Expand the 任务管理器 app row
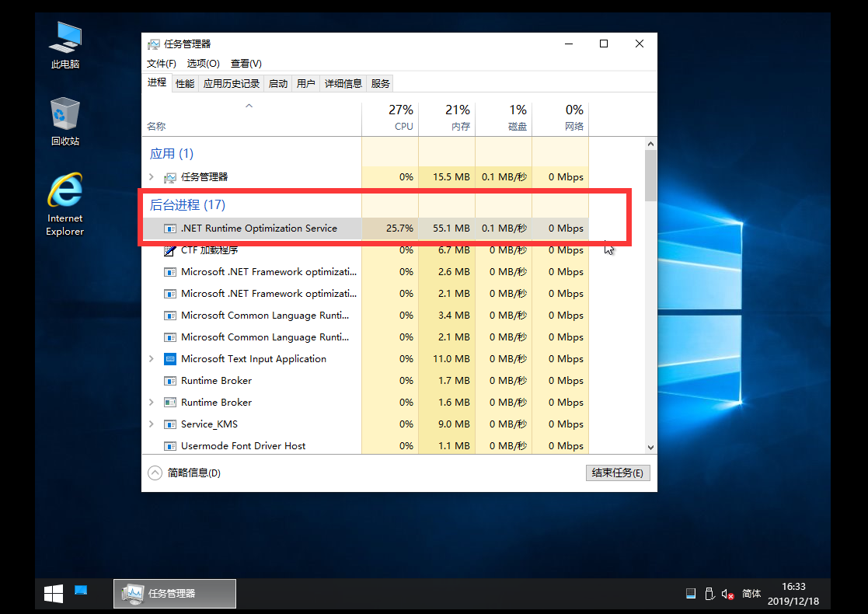Screen dimensions: 868x614 pyautogui.click(x=151, y=176)
